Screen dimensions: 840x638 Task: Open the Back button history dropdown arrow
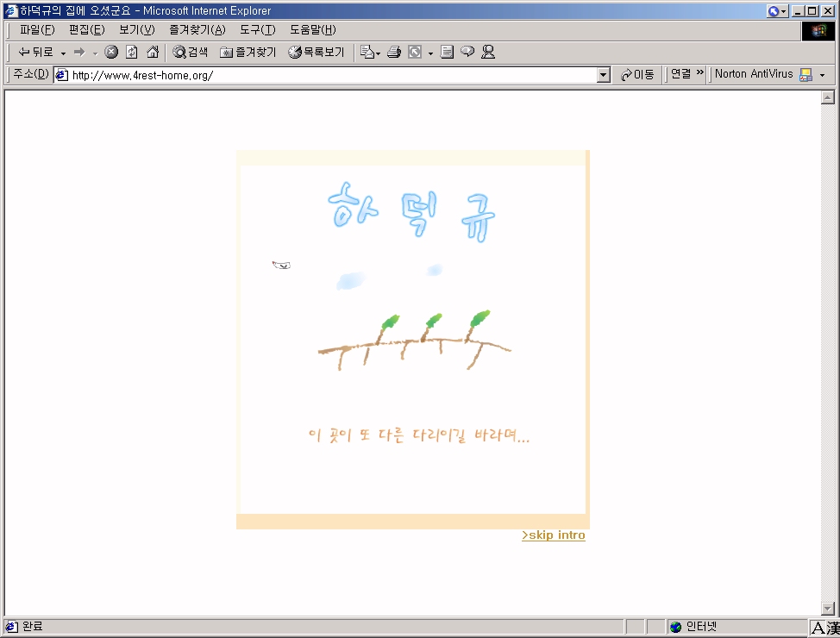(x=64, y=53)
